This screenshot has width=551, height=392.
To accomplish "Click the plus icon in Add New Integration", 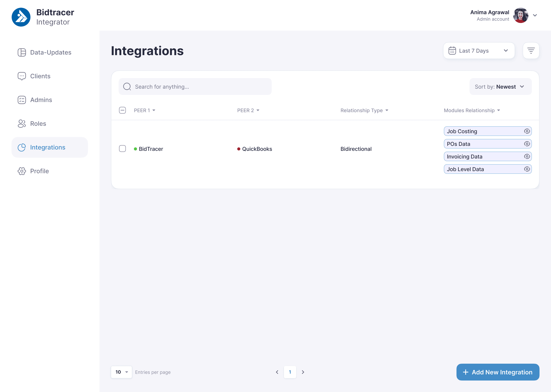I will pos(466,372).
